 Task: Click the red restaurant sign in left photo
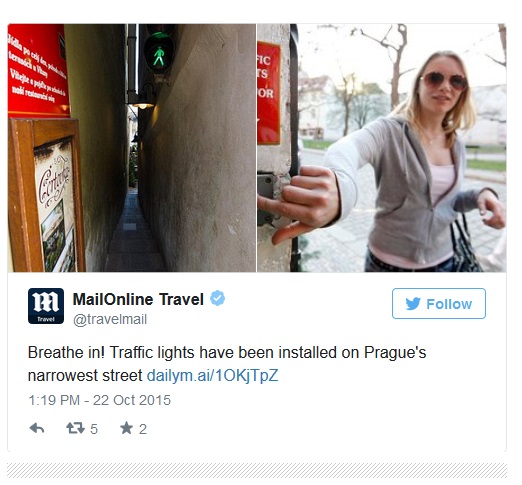point(37,70)
